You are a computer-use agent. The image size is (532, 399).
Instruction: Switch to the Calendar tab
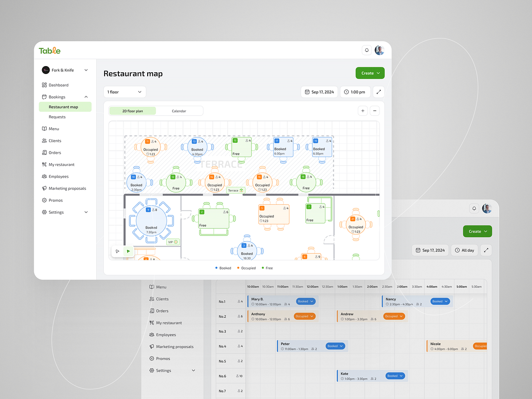(179, 111)
